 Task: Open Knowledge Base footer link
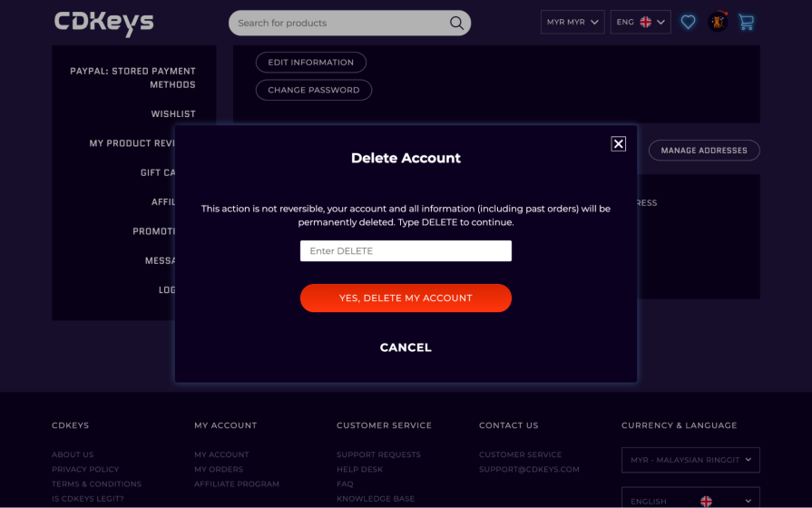coord(376,499)
